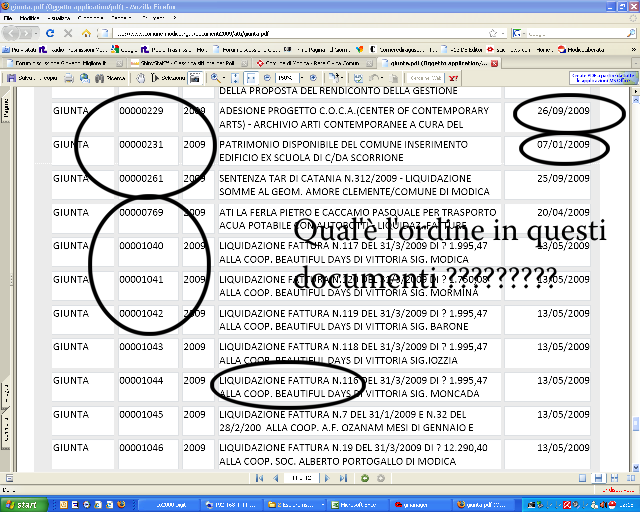Zoom out with the minus circle
This screenshot has width=640, height=512.
pyautogui.click(x=267, y=78)
